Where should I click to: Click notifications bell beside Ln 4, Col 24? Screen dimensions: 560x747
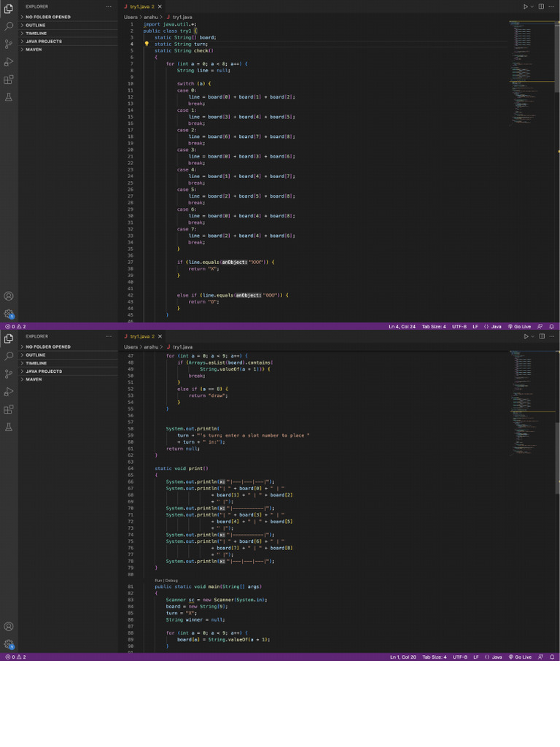click(551, 327)
